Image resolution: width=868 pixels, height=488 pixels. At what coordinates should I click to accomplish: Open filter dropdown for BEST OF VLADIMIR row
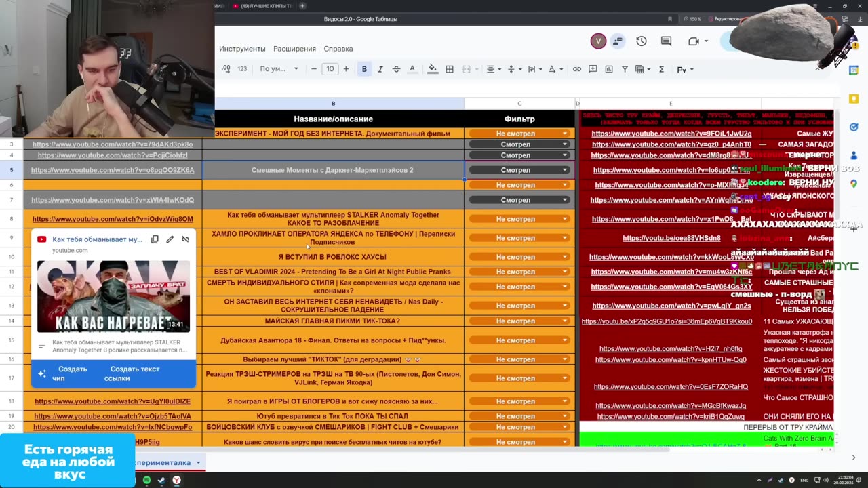519,272
